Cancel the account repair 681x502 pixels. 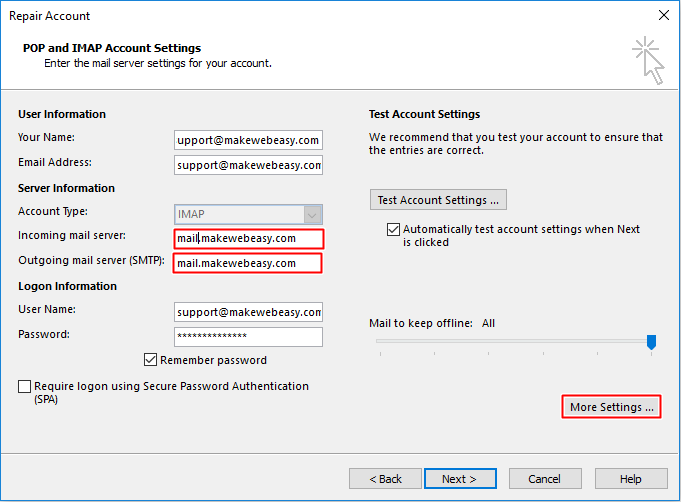[x=544, y=479]
